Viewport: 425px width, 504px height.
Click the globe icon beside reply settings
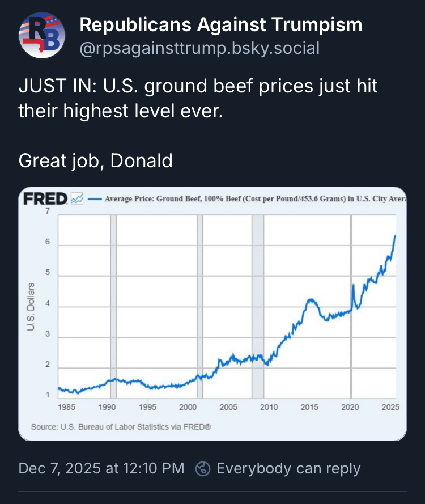[x=203, y=468]
